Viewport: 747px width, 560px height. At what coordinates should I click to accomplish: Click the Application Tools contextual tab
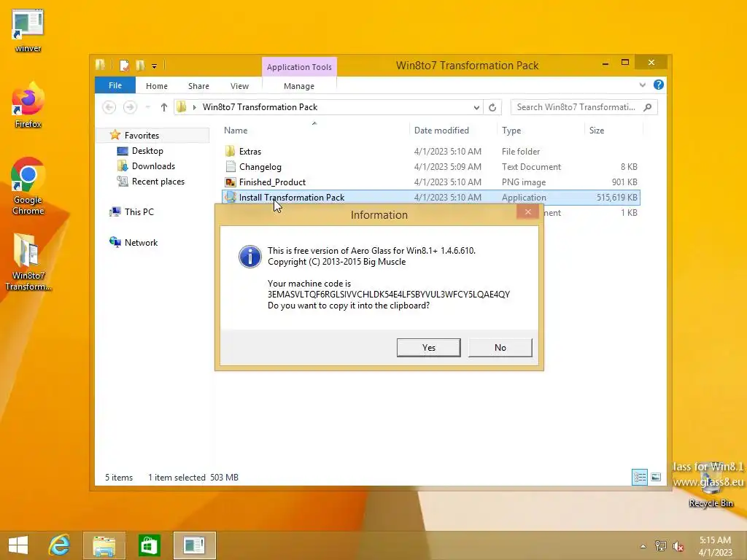pyautogui.click(x=299, y=67)
